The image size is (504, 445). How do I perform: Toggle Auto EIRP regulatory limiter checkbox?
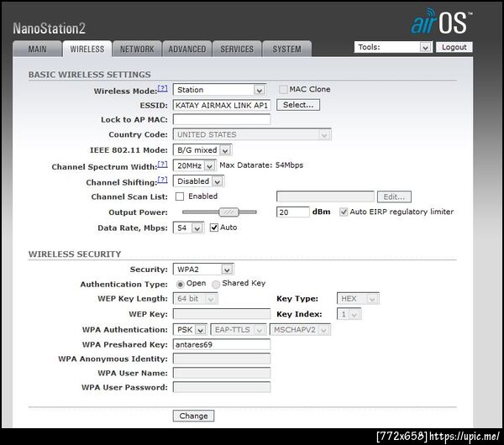pyautogui.click(x=344, y=212)
